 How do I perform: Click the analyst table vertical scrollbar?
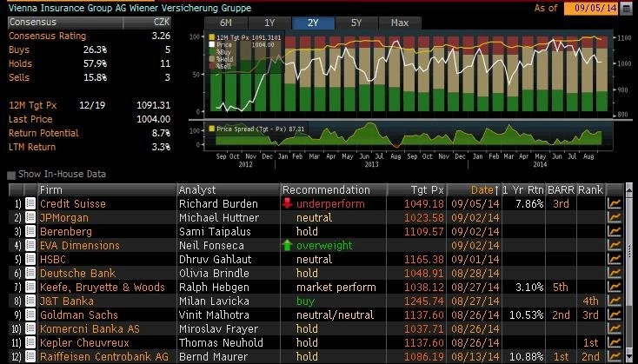(629, 274)
